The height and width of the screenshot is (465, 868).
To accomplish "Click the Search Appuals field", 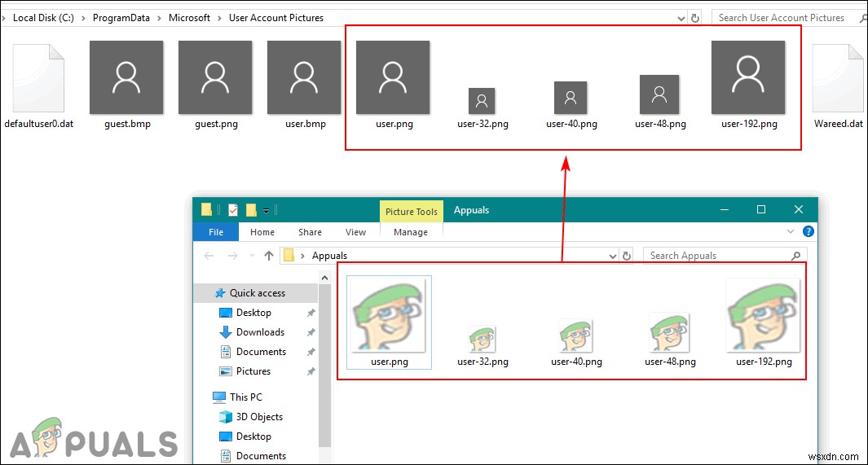I will pyautogui.click(x=725, y=256).
